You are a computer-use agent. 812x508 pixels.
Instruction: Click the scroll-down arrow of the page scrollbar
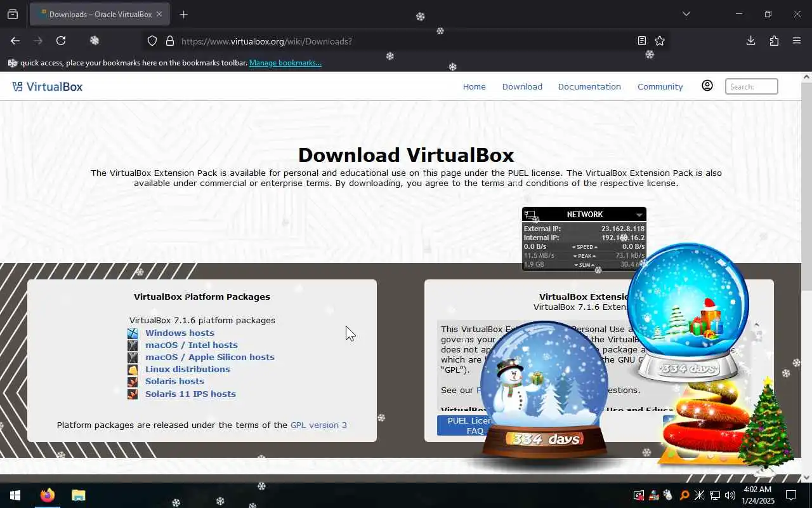(806, 478)
